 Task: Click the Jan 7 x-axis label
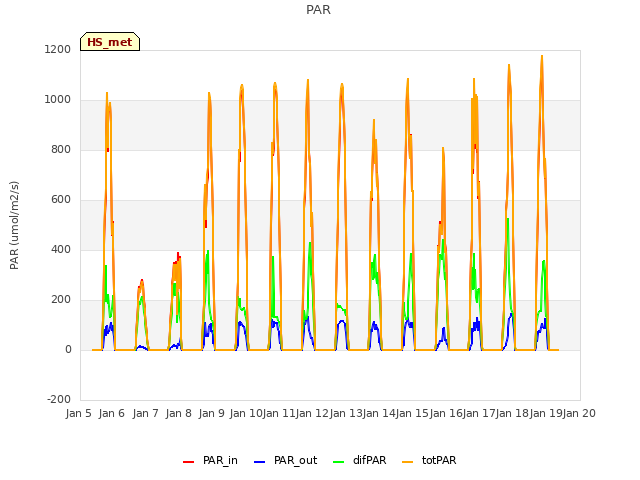point(145,413)
